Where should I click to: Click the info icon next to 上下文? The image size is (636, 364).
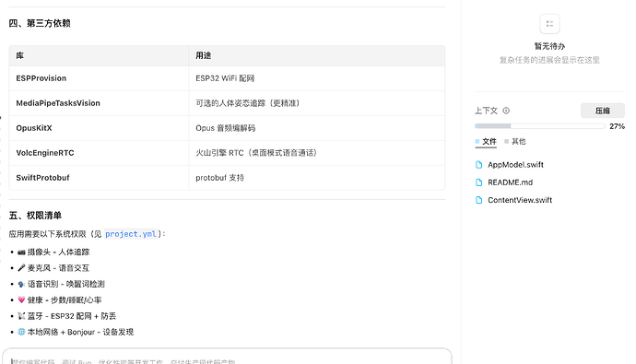[506, 111]
